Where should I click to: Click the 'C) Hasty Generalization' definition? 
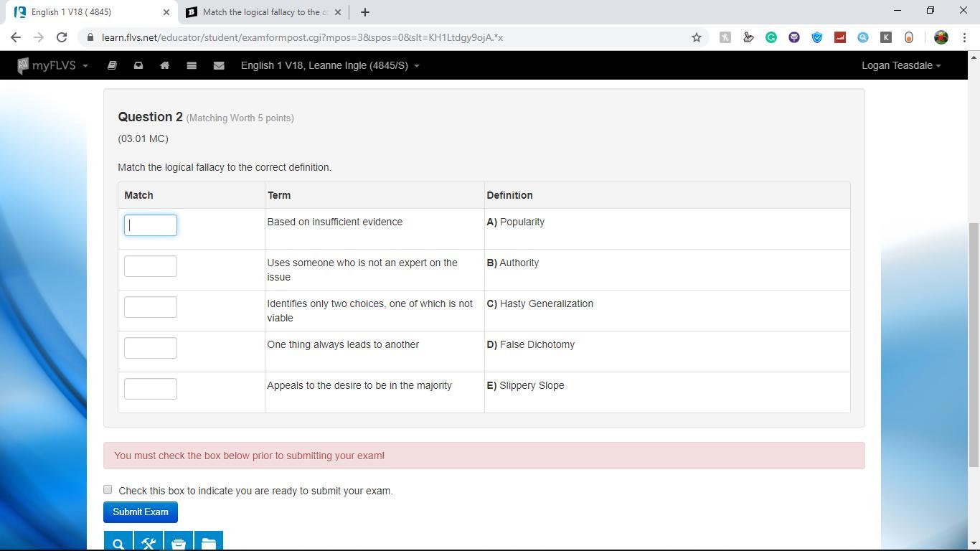540,303
